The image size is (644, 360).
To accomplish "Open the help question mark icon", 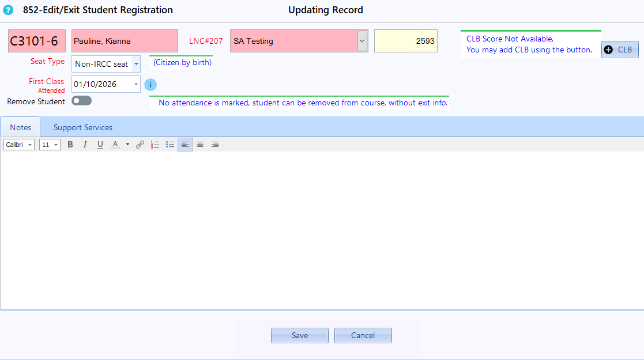I will pyautogui.click(x=8, y=10).
